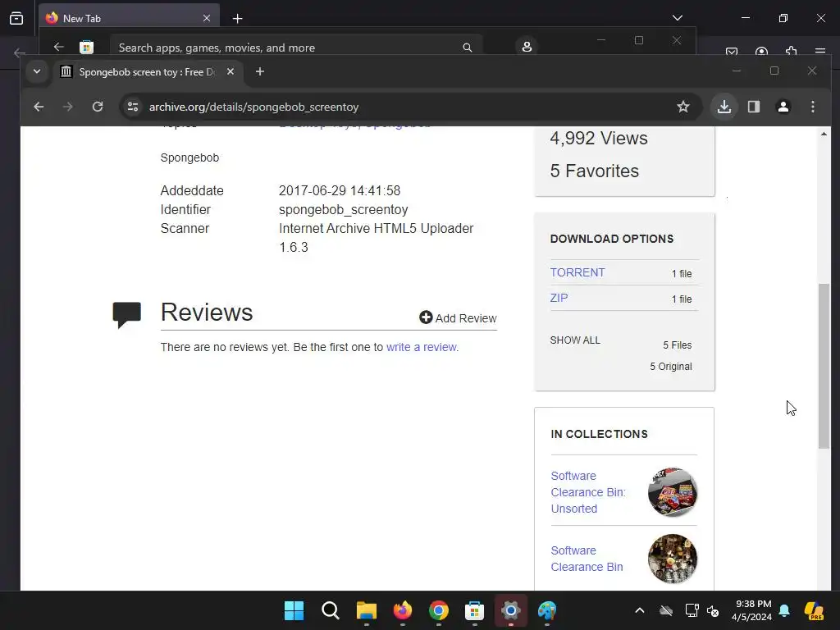Select the identifier spongebob_screentoy text
Screen dimensions: 840x630
(344, 209)
